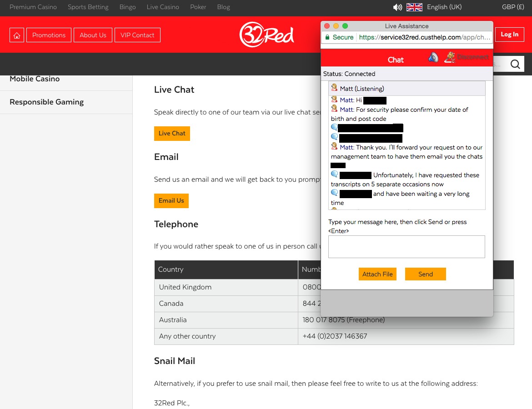The image size is (532, 409).
Task: Open English (UK) language selector
Action: [444, 7]
